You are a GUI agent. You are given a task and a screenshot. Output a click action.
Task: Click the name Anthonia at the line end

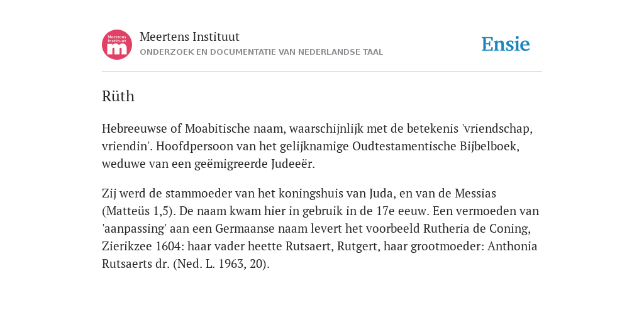(x=512, y=246)
